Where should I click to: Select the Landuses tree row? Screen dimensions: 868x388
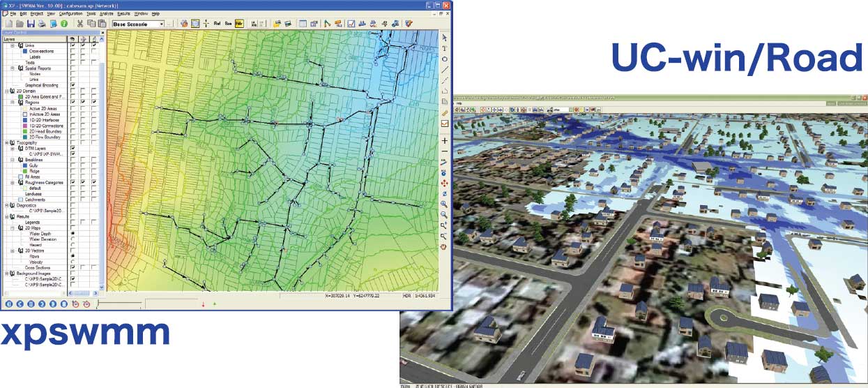(x=35, y=193)
